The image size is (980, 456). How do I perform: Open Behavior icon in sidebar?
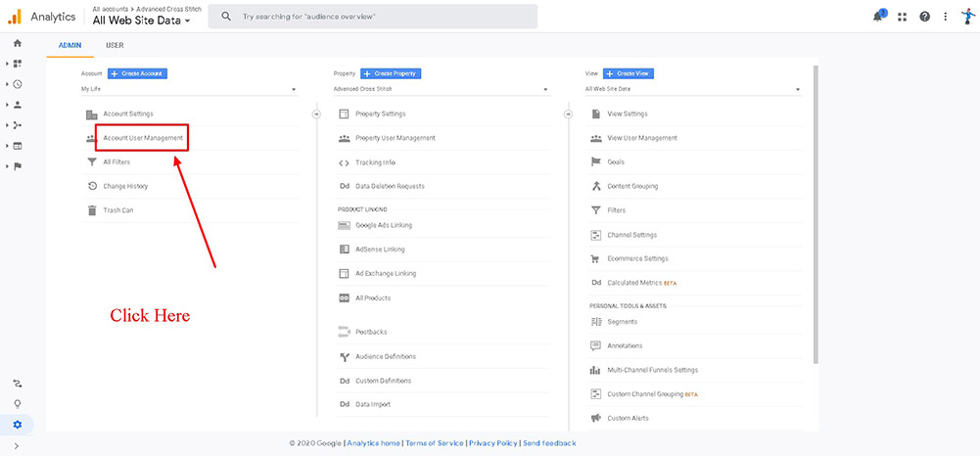pos(18,146)
